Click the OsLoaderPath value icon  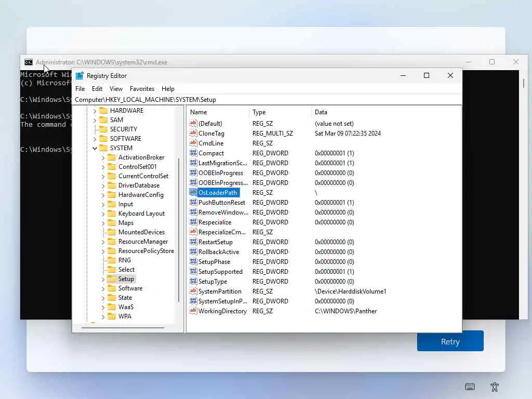[193, 192]
